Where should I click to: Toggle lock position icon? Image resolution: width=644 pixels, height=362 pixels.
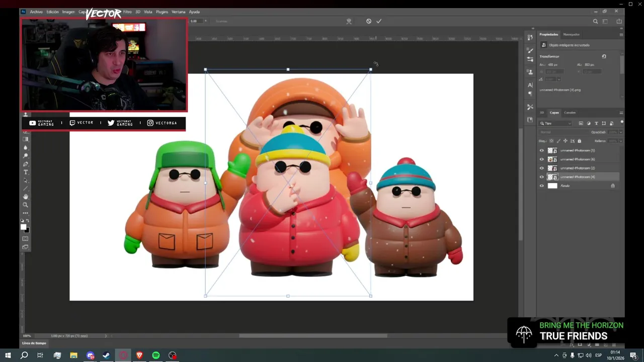[x=566, y=141]
